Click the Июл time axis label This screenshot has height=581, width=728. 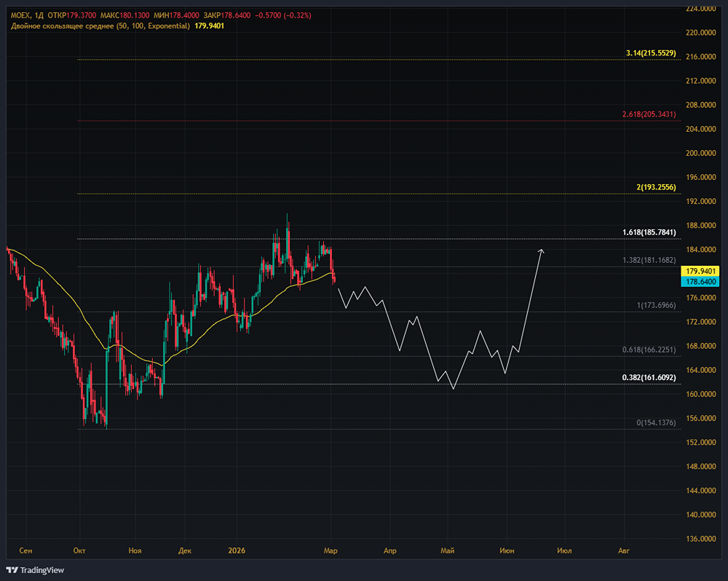[565, 551]
